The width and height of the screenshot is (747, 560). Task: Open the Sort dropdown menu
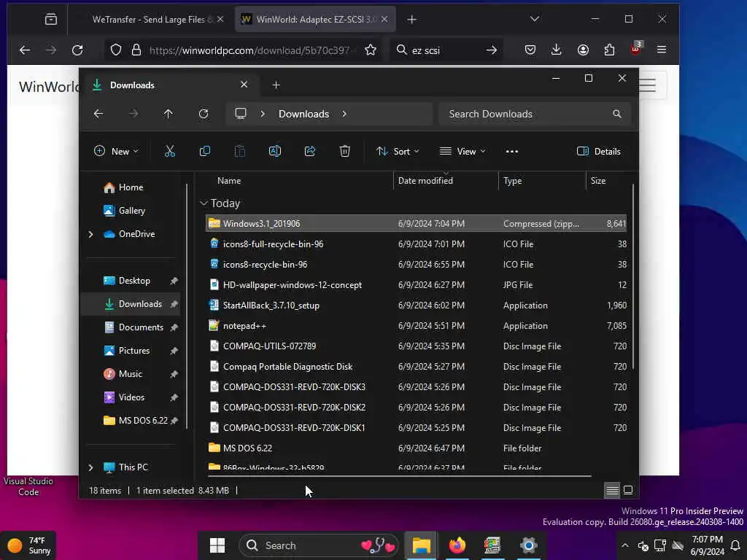click(398, 152)
